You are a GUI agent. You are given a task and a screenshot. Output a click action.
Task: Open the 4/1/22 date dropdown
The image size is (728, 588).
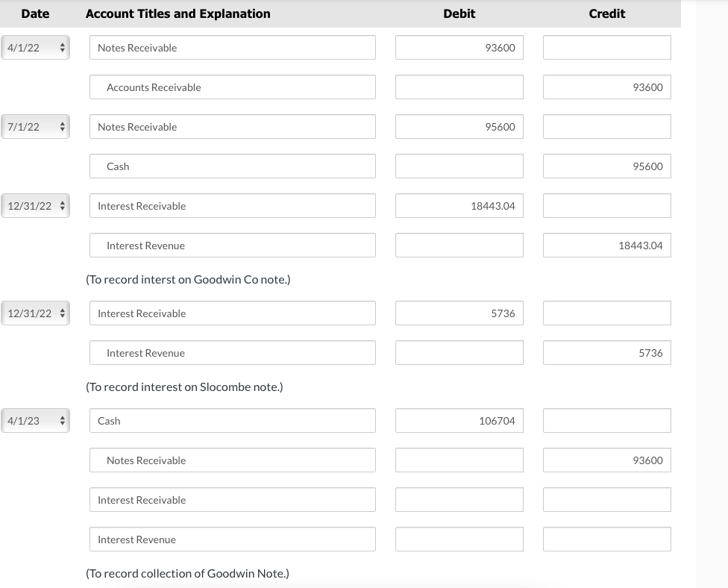35,47
